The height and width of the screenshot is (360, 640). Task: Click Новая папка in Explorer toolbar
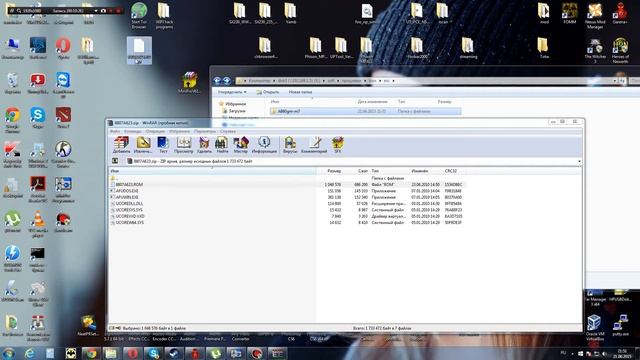point(300,92)
